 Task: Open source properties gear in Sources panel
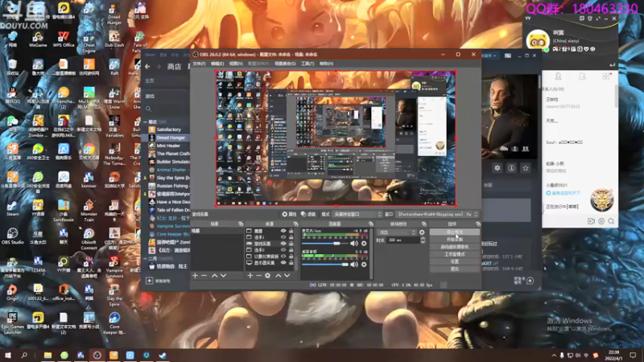(268, 275)
